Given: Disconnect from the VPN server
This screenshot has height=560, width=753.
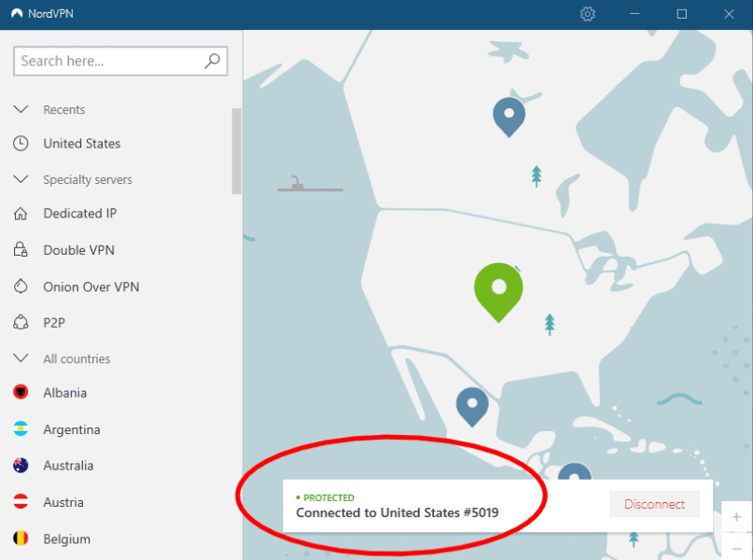Looking at the screenshot, I should [654, 504].
